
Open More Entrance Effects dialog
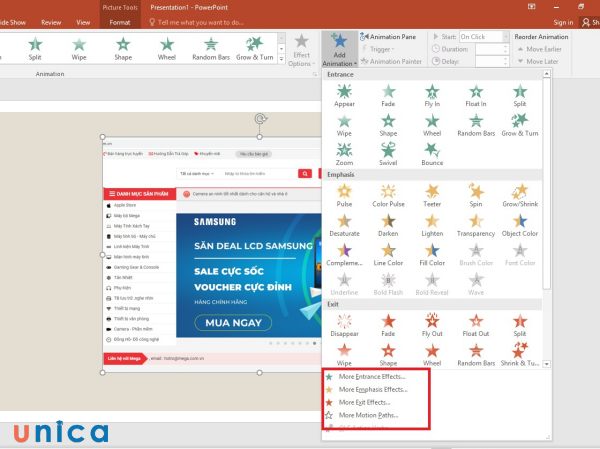(x=372, y=377)
